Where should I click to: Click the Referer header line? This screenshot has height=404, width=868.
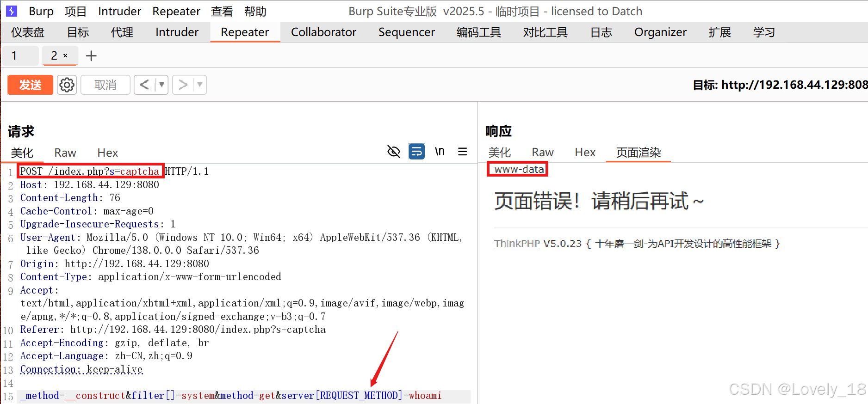coord(173,329)
